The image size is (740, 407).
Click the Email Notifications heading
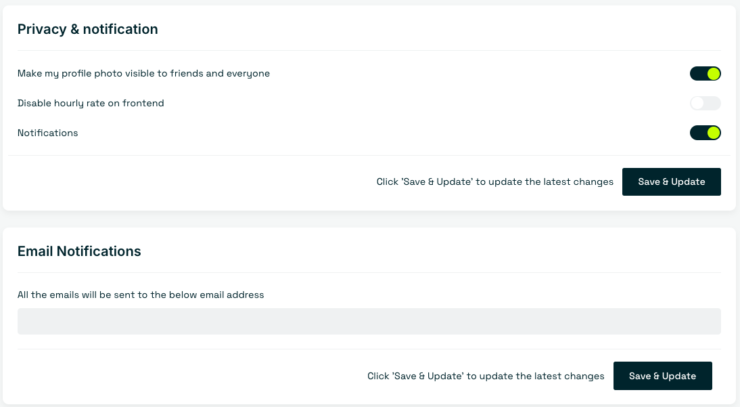tap(79, 251)
